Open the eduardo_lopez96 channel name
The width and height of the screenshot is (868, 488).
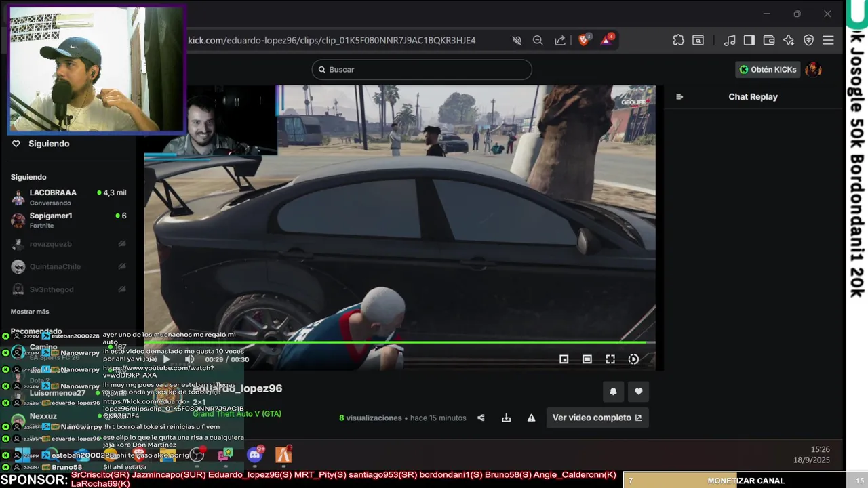click(x=237, y=388)
